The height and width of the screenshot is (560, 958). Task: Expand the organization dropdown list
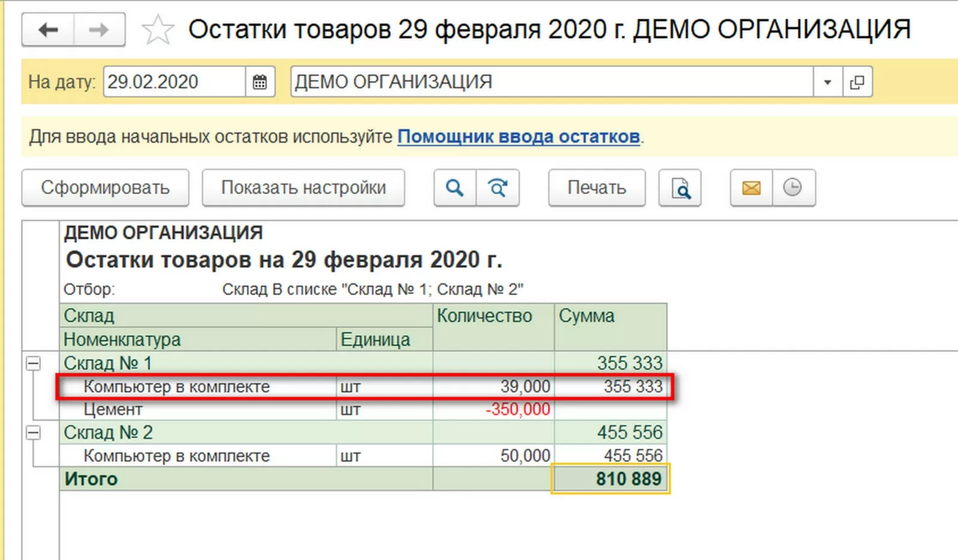click(827, 82)
